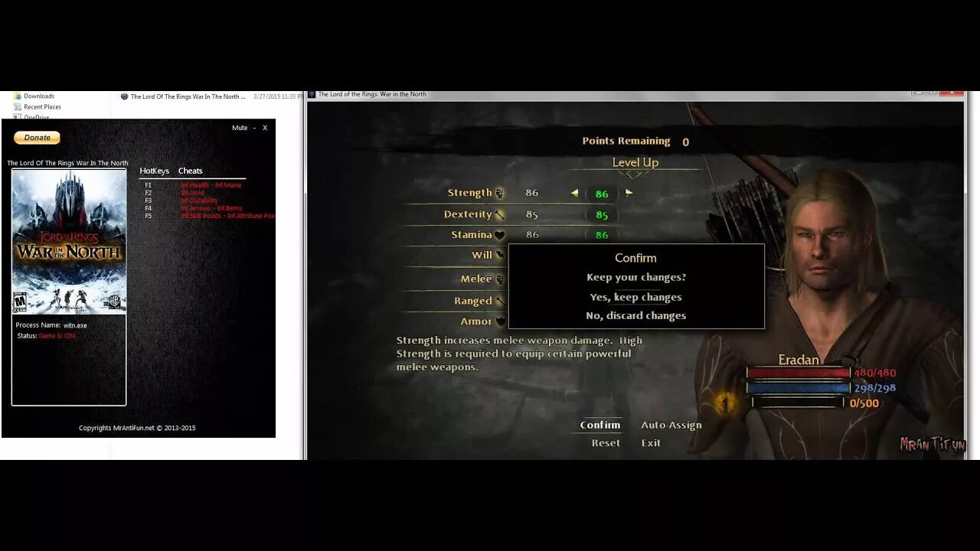
Task: Click the green Strength value 86
Action: pyautogui.click(x=602, y=194)
